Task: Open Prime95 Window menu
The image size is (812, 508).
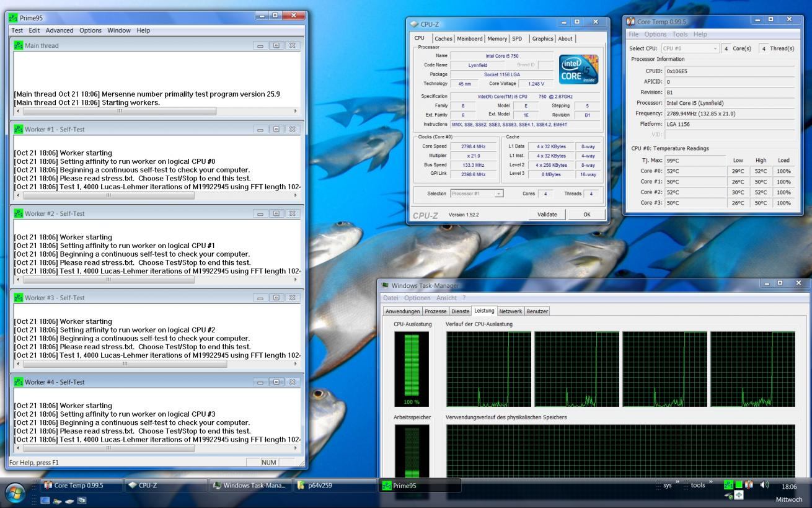Action: (x=119, y=30)
